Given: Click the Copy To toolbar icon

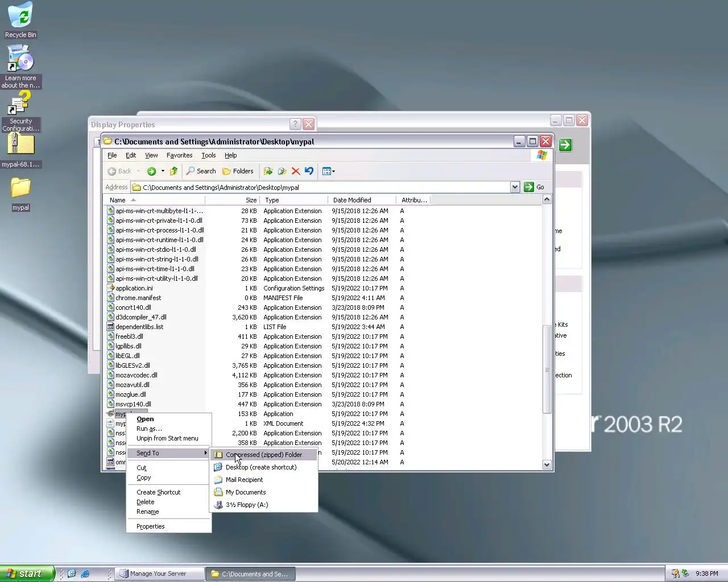Looking at the screenshot, I should tap(282, 171).
